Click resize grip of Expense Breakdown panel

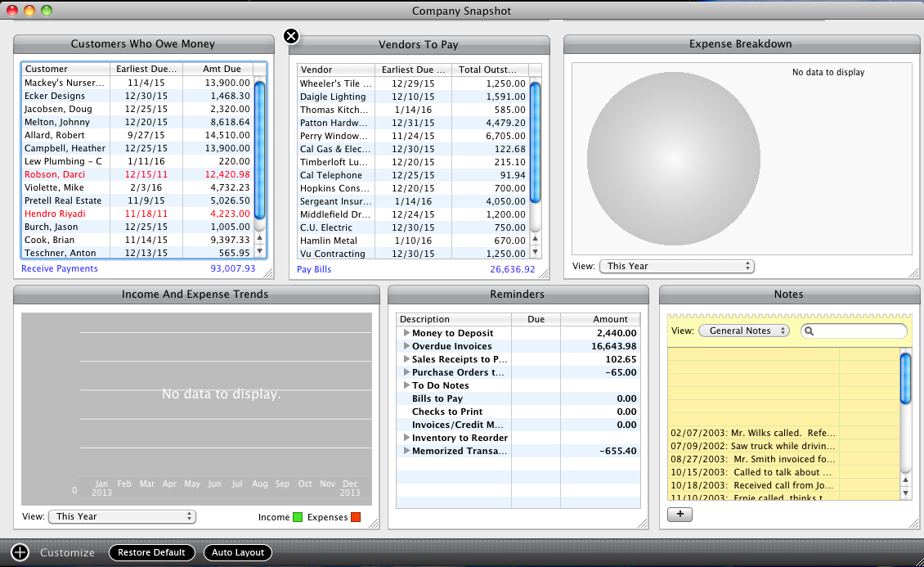[913, 273]
